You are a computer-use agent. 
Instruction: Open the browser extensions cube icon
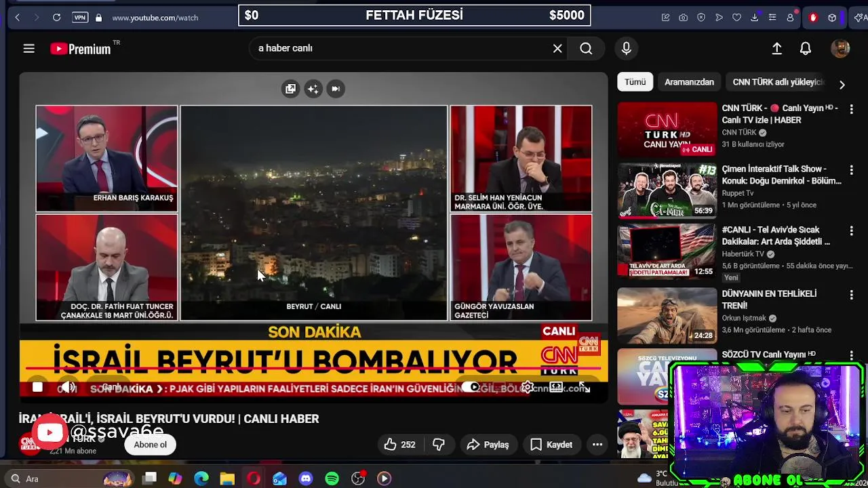[832, 18]
